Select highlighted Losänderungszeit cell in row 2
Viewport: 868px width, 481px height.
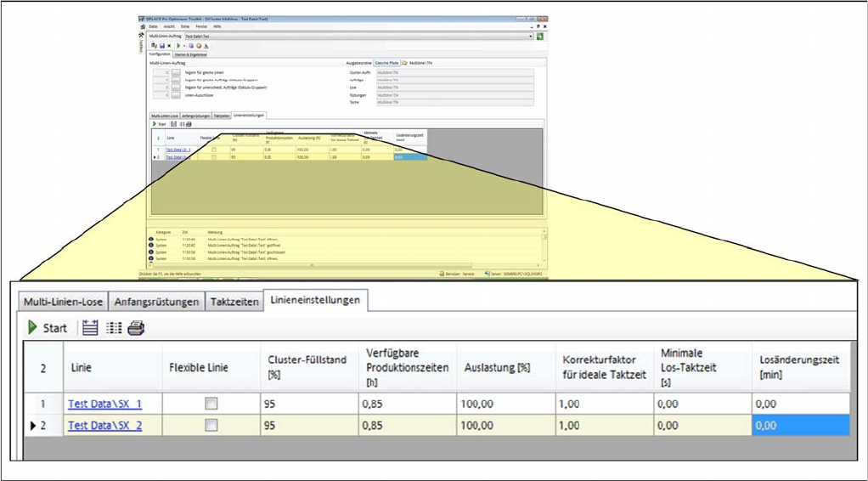click(799, 425)
